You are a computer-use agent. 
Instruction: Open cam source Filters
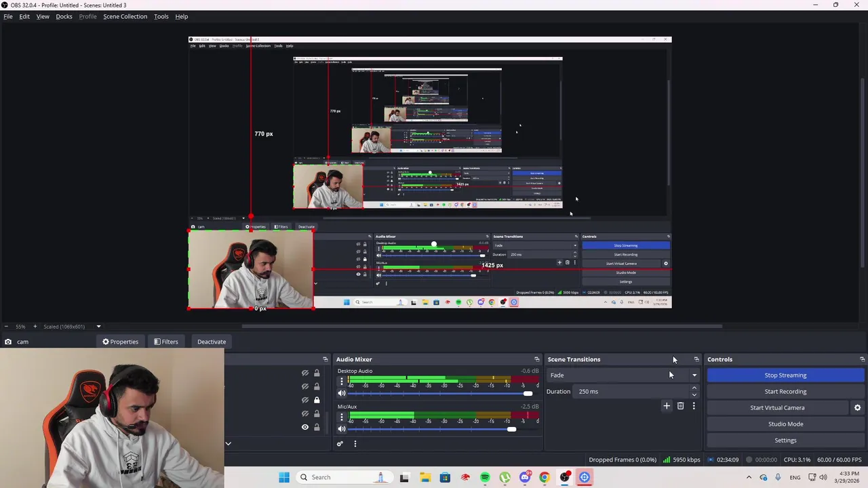click(165, 342)
